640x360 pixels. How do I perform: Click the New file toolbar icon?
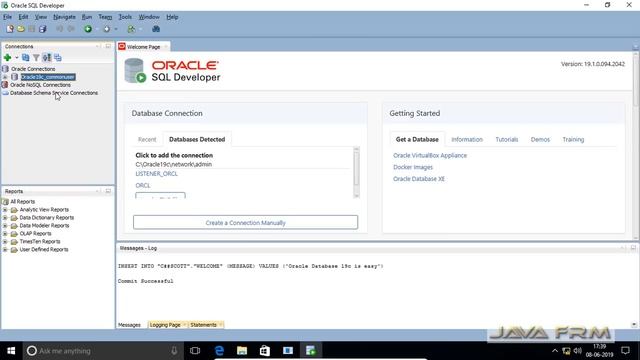pyautogui.click(x=10, y=29)
